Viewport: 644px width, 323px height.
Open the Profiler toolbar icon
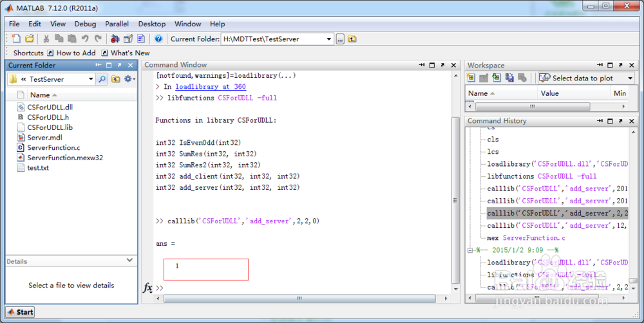pos(141,39)
